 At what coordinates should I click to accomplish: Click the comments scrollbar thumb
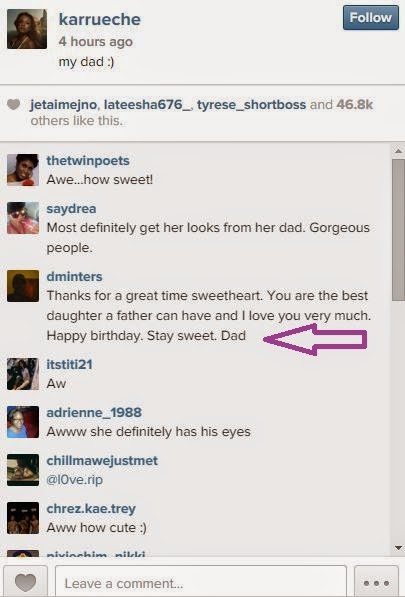(x=398, y=230)
